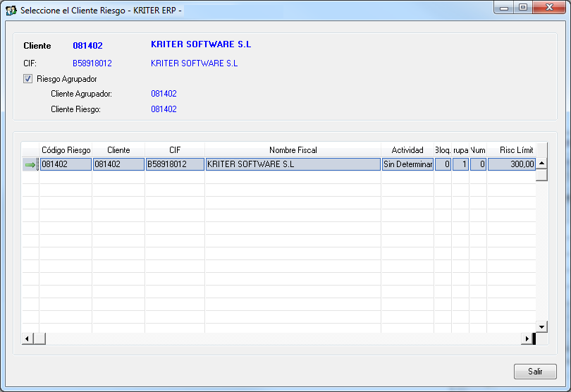Click the vertical scrollbar up arrow
The image size is (571, 392).
tap(541, 163)
